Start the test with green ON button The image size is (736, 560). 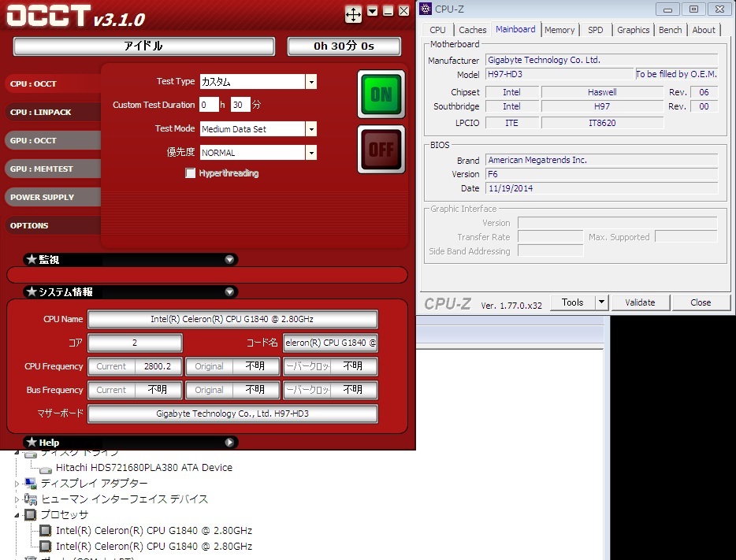(x=381, y=95)
